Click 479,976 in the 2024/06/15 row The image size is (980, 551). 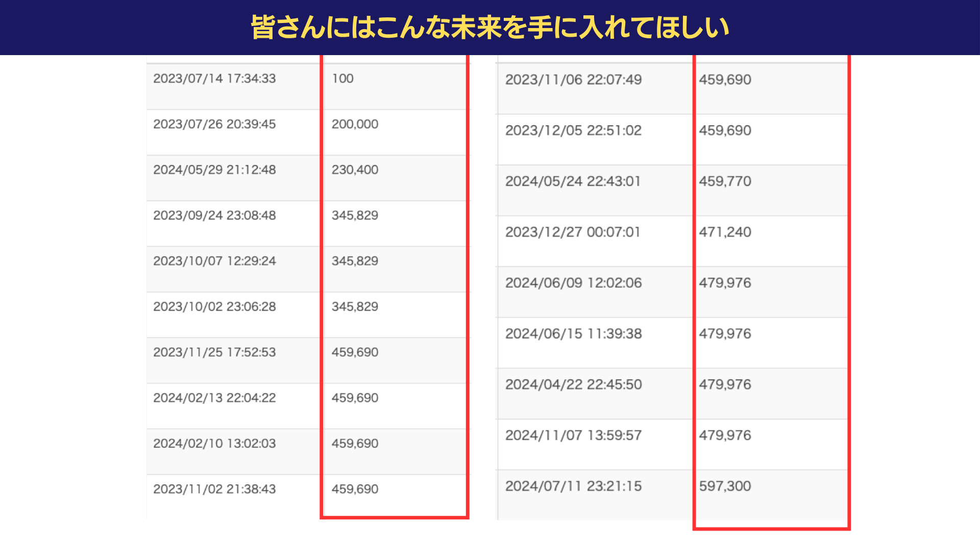click(x=725, y=334)
